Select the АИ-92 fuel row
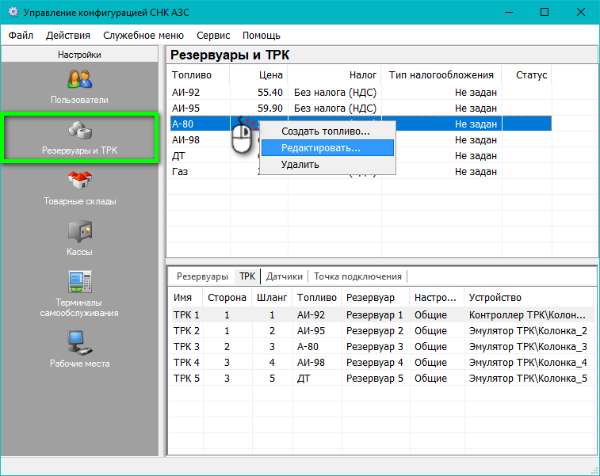 (187, 92)
